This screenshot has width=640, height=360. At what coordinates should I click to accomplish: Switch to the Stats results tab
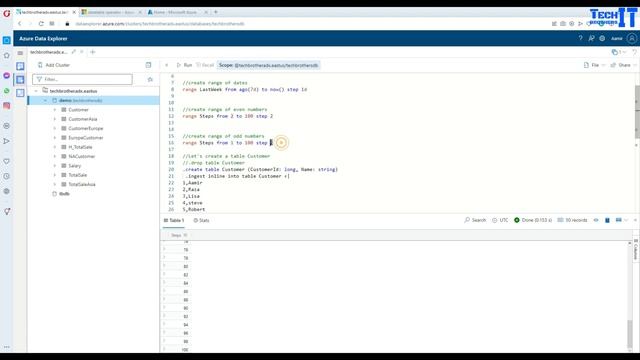tap(201, 220)
